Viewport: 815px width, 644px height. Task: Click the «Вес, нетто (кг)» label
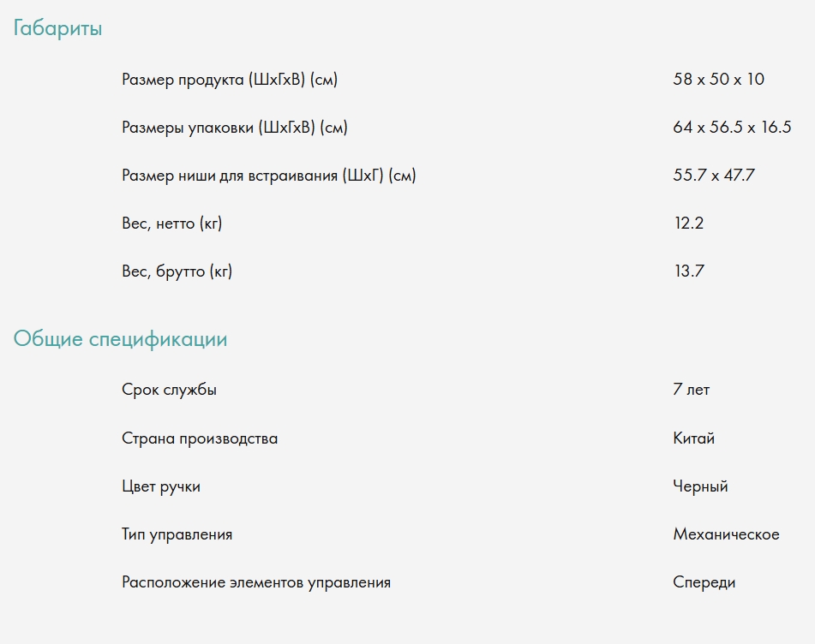coord(171,224)
